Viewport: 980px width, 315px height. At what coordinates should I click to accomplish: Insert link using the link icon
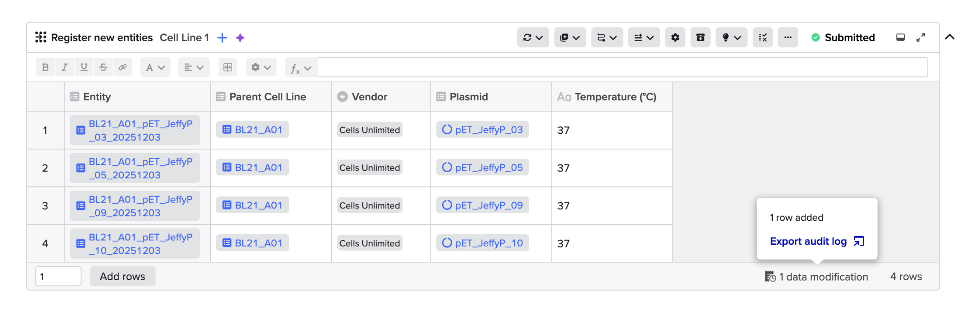click(122, 67)
